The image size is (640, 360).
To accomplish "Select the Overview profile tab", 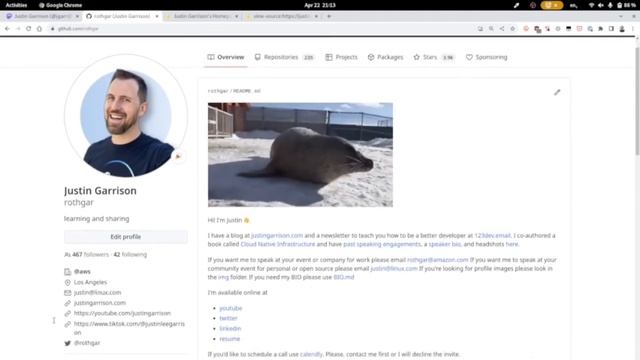I will point(226,57).
